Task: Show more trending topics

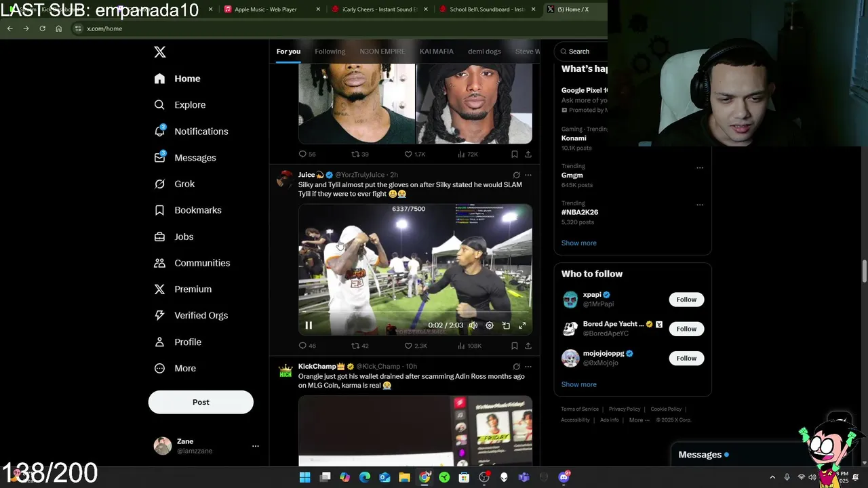Action: pyautogui.click(x=578, y=243)
